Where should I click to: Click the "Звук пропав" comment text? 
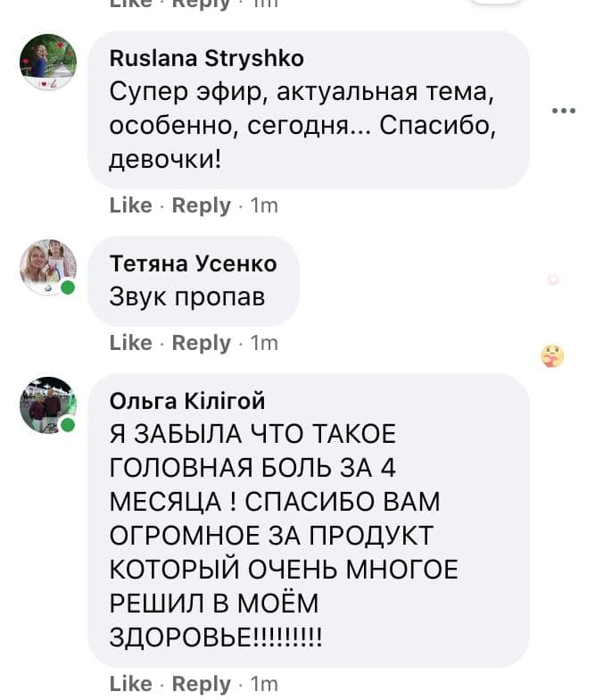186,296
